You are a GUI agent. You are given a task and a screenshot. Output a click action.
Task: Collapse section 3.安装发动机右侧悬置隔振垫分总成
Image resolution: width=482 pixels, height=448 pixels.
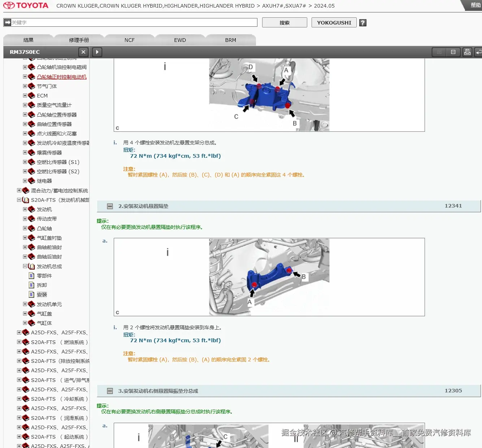110,391
